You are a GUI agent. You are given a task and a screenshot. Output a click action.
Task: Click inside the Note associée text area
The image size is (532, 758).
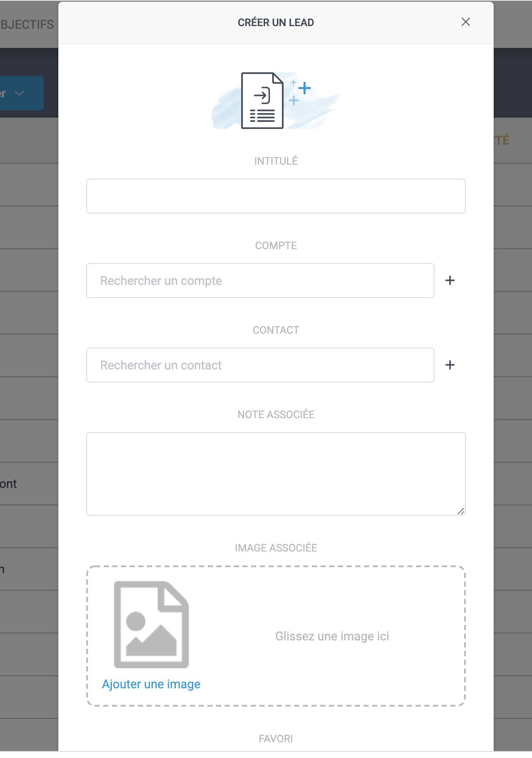click(276, 474)
